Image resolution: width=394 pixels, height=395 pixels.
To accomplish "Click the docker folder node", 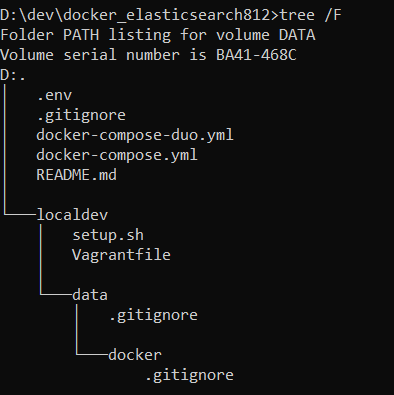I will (135, 355).
